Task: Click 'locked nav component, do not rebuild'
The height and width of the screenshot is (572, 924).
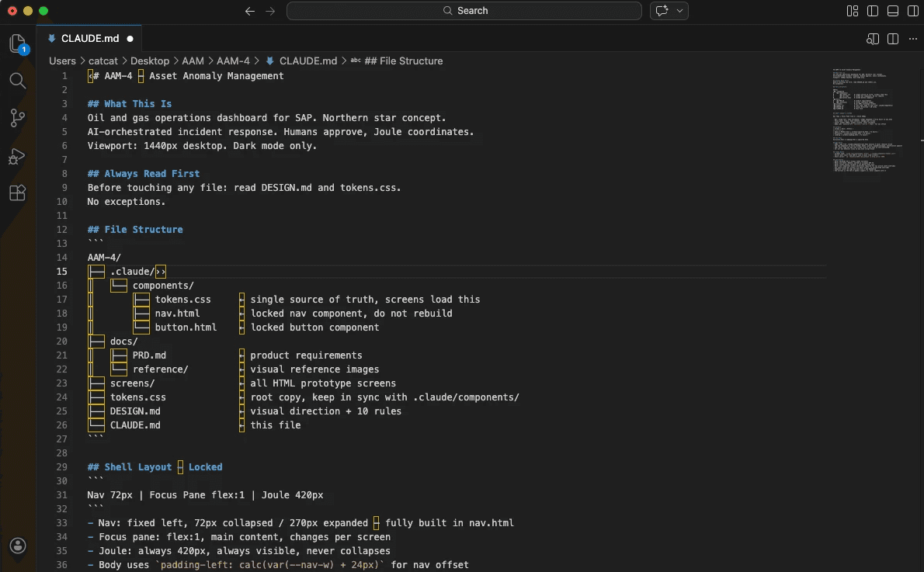Action: [351, 314]
